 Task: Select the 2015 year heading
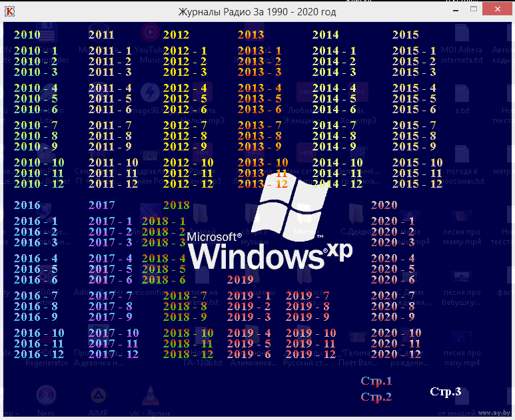coord(406,35)
